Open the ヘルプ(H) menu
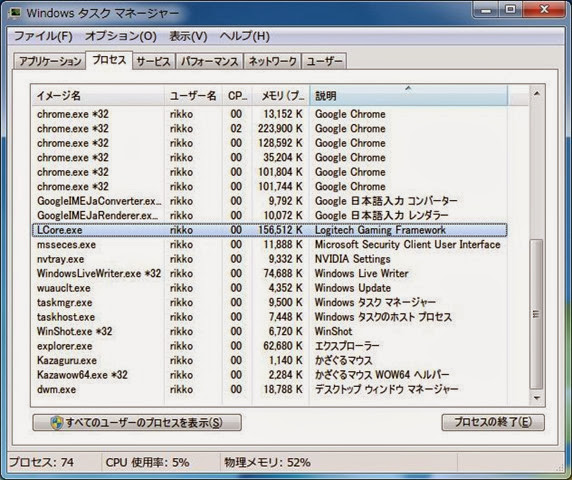Viewport: 572px width, 480px height. pos(245,36)
